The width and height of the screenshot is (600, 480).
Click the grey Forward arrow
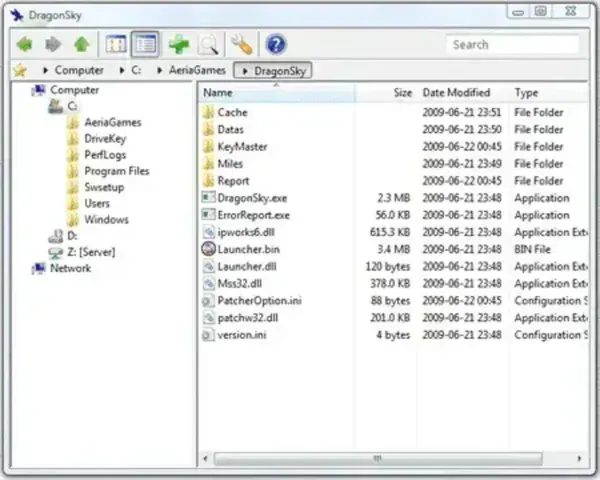click(x=53, y=44)
